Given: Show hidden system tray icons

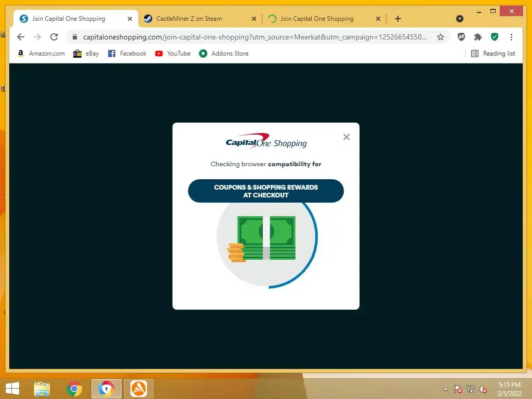Looking at the screenshot, I should tap(445, 389).
